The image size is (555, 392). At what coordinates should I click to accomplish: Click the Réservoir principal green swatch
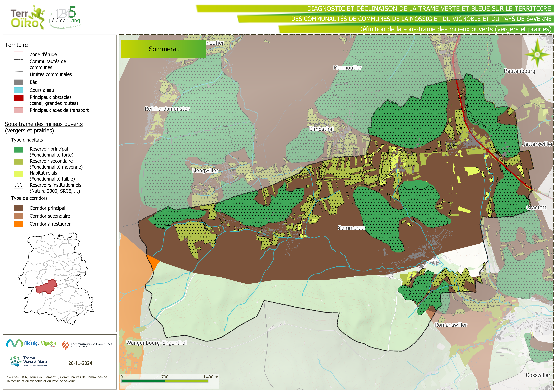click(19, 150)
